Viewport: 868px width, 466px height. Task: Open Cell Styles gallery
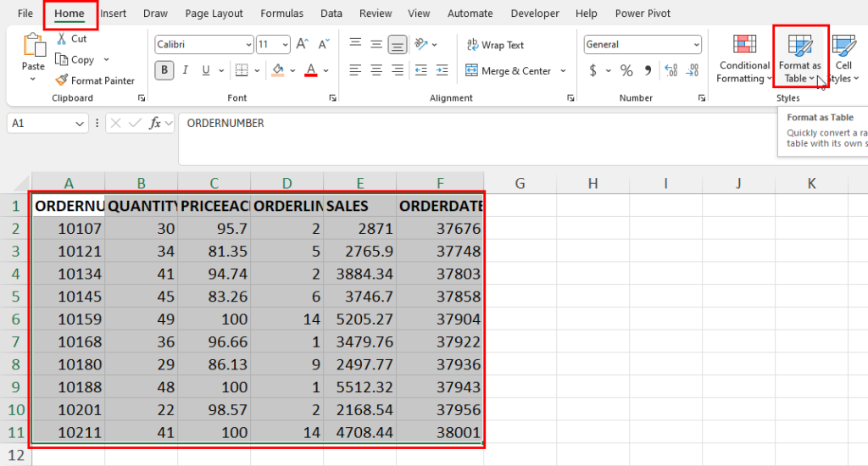click(843, 58)
